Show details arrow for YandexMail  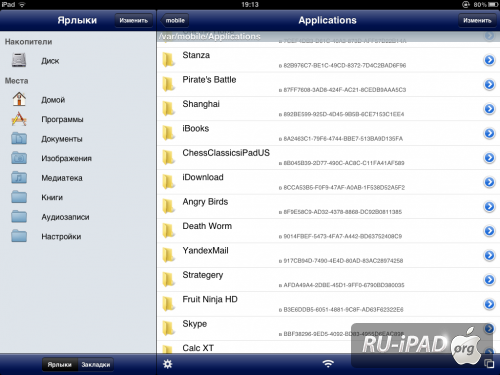pyautogui.click(x=489, y=255)
